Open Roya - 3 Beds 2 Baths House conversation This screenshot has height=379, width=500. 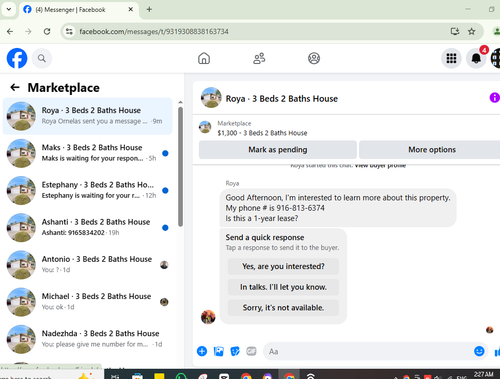87,116
